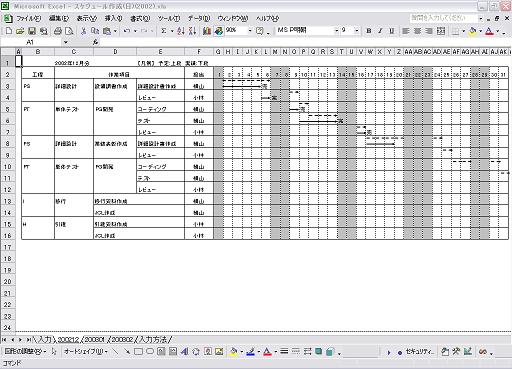Switch to the 200301 sheet tab
Screen dimensions: 512x369
94,340
